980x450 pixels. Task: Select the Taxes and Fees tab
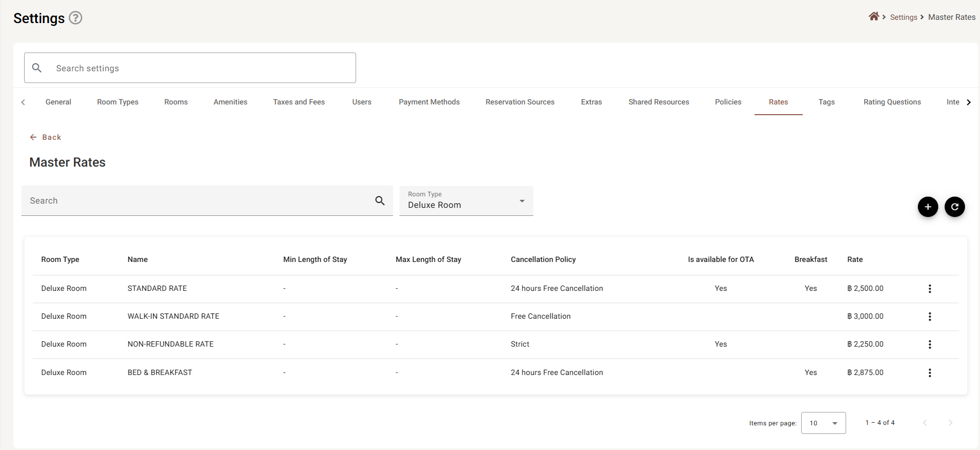pos(299,102)
